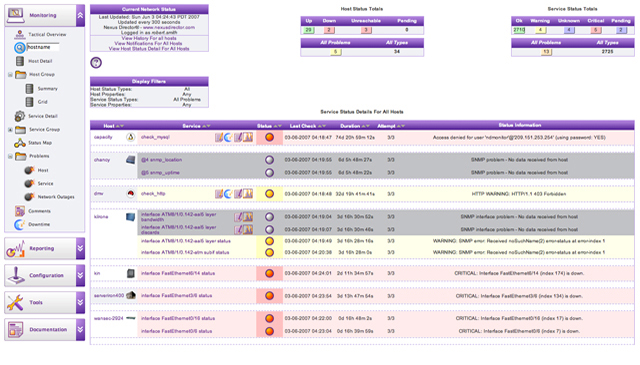Open host capacity link
Viewport: 640px width, 365px height.
pyautogui.click(x=103, y=137)
